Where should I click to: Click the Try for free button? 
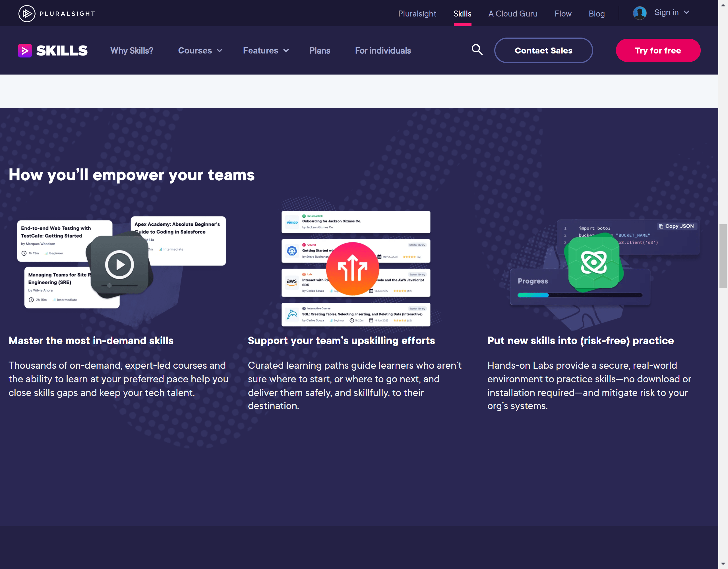[x=658, y=51]
